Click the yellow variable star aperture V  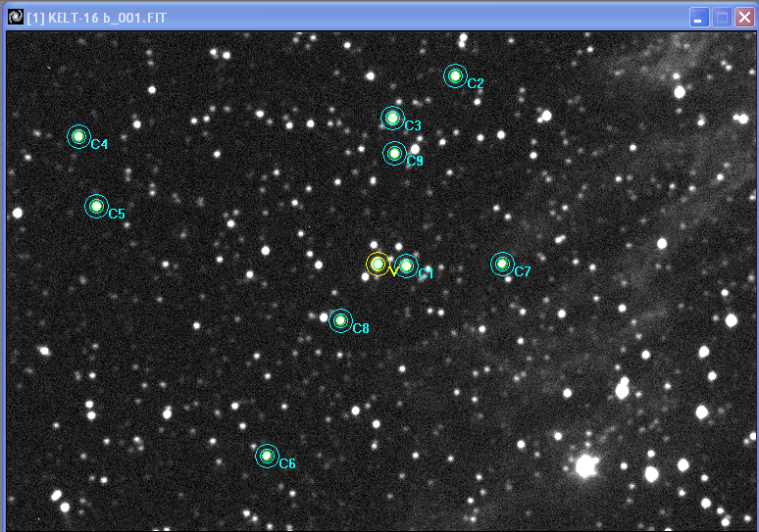378,265
